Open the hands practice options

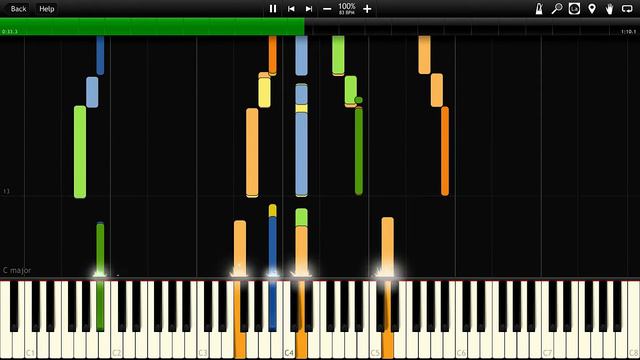609,9
